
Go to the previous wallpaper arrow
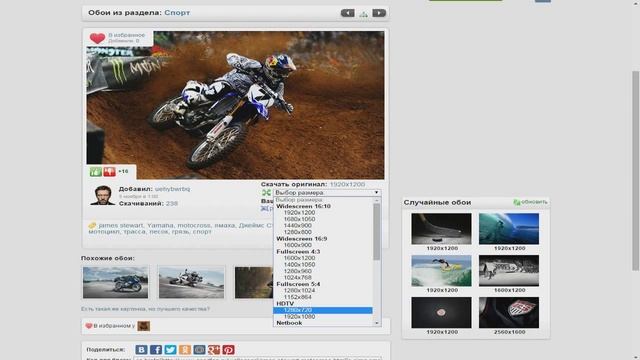coord(348,13)
